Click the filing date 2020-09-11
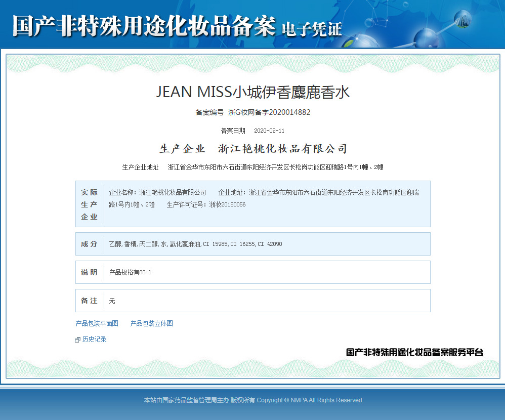The image size is (505, 420). click(269, 131)
